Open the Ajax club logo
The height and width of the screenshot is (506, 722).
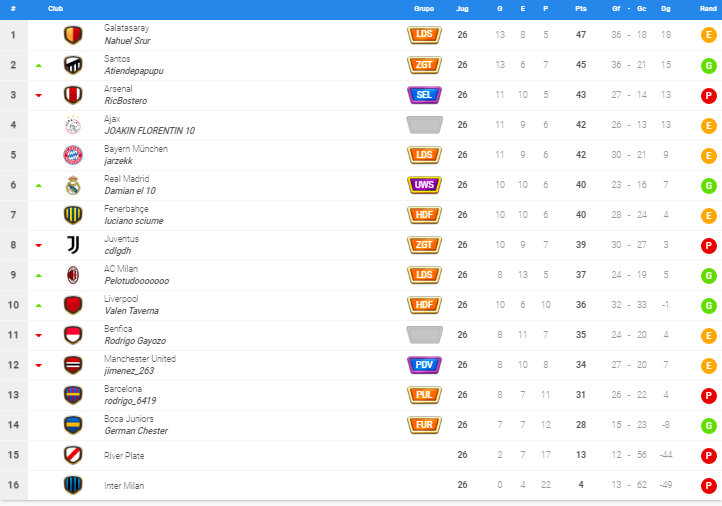coord(73,125)
